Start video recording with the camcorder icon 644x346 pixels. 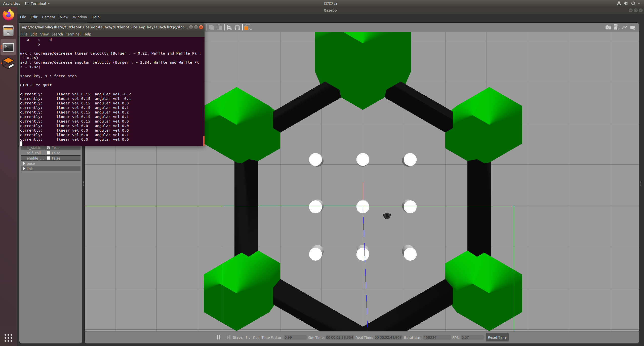[x=633, y=27]
